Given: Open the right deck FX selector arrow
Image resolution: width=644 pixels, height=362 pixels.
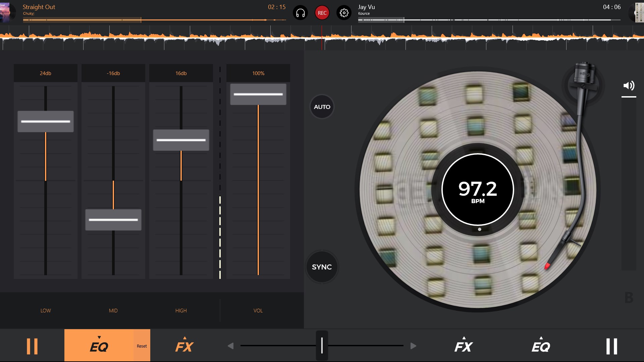Looking at the screenshot, I should click(x=464, y=339).
